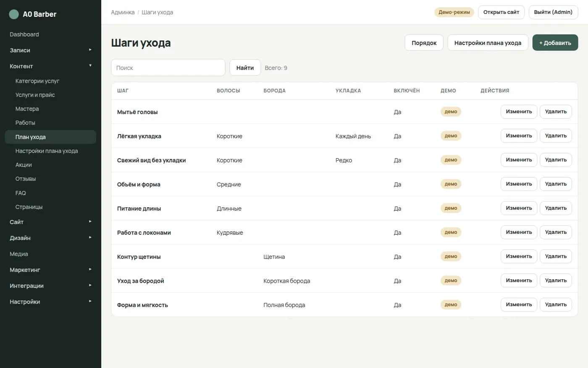Open the Порядок ordering button
The height and width of the screenshot is (368, 588).
click(424, 43)
